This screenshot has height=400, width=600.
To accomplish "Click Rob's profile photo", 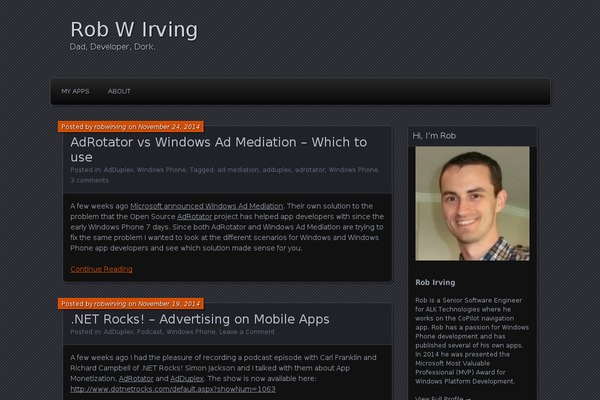I will 472,204.
